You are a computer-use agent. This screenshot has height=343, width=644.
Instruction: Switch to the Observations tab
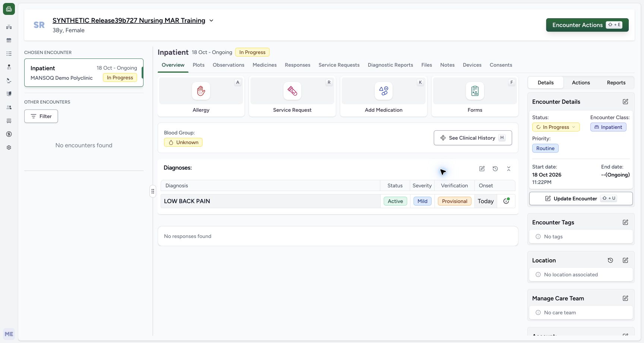(228, 65)
